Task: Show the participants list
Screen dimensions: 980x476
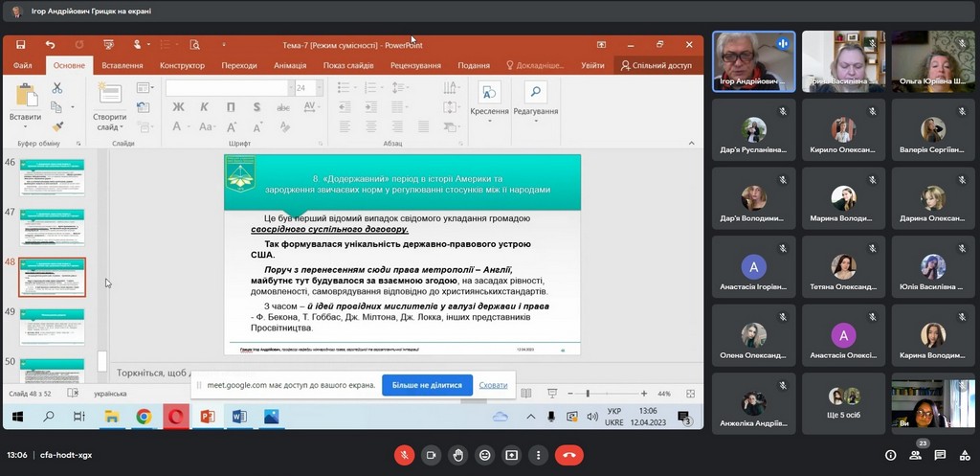Action: tap(916, 455)
